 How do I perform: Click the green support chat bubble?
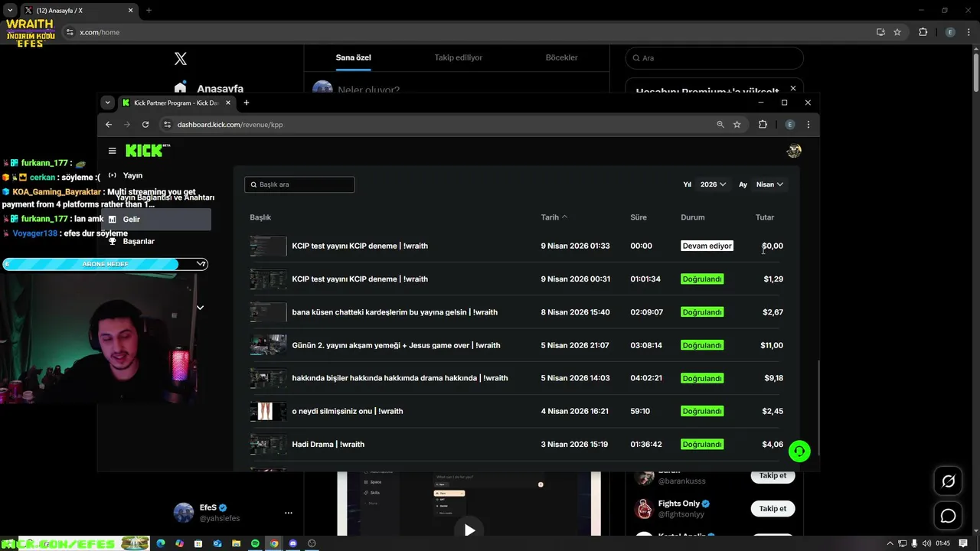click(799, 451)
